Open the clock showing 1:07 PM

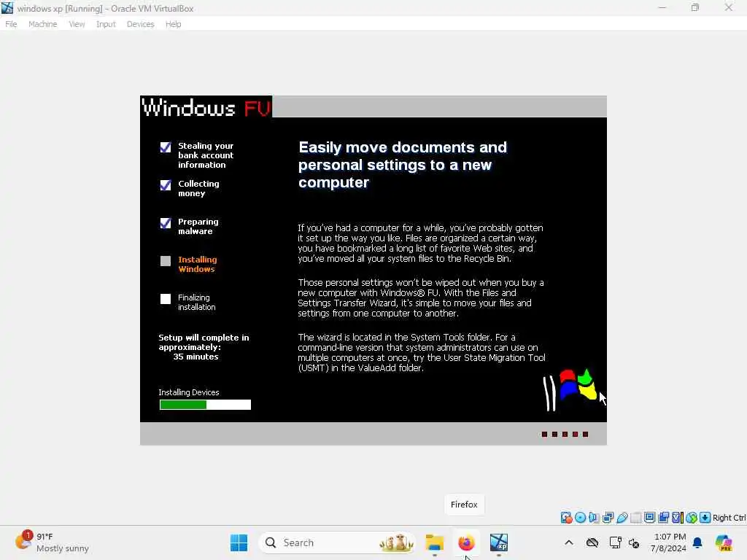(x=670, y=542)
